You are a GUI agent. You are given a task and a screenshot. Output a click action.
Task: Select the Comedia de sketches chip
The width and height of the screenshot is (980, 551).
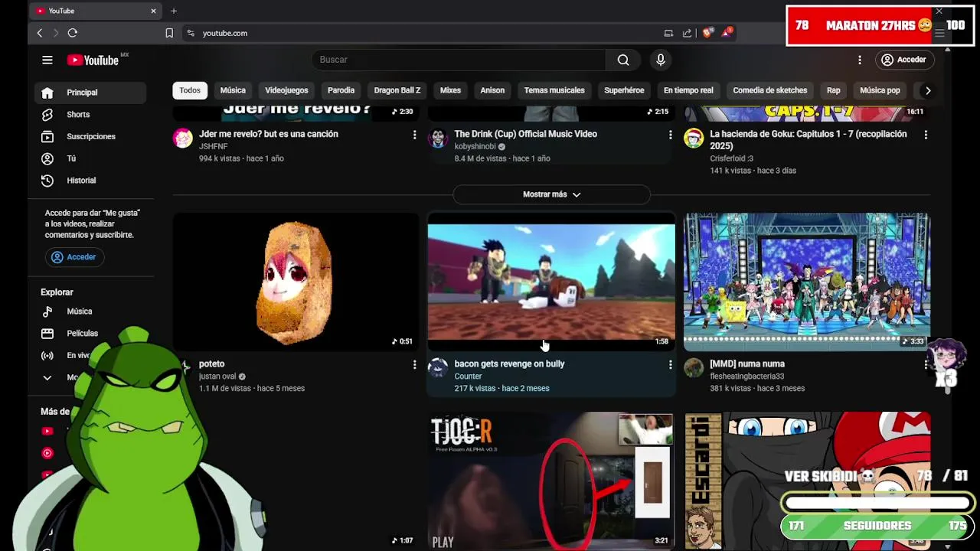click(769, 90)
